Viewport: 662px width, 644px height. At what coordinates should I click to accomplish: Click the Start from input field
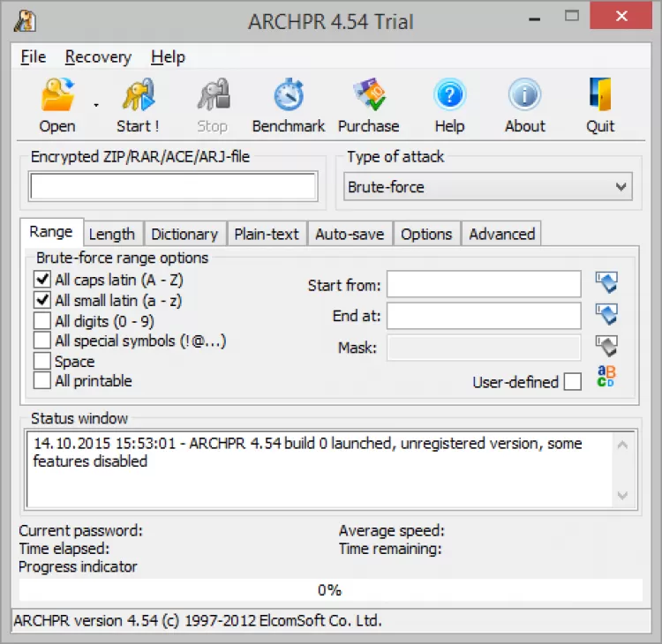(x=484, y=284)
